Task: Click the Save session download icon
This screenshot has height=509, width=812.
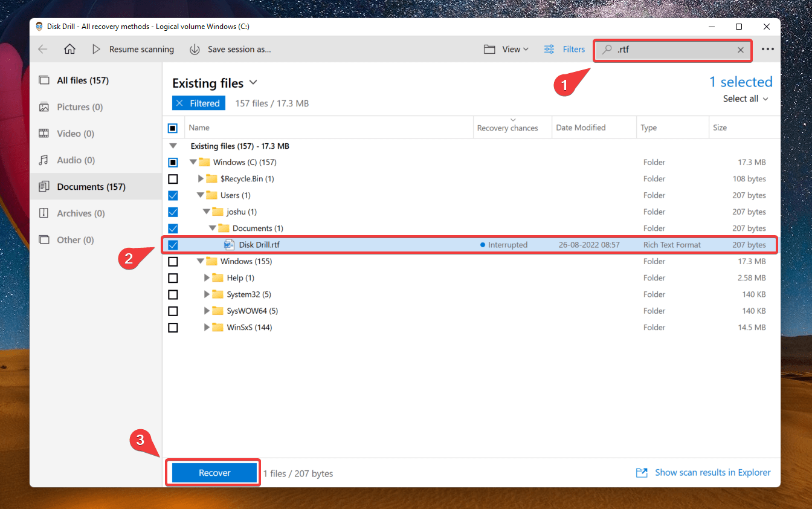Action: 195,50
